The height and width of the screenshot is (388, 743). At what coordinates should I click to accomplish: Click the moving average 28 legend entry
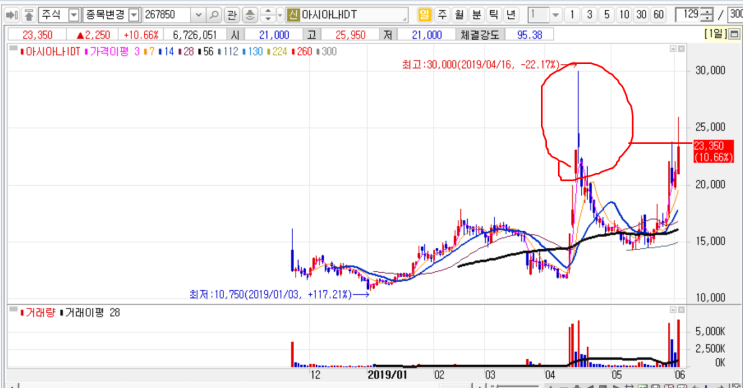(x=186, y=51)
